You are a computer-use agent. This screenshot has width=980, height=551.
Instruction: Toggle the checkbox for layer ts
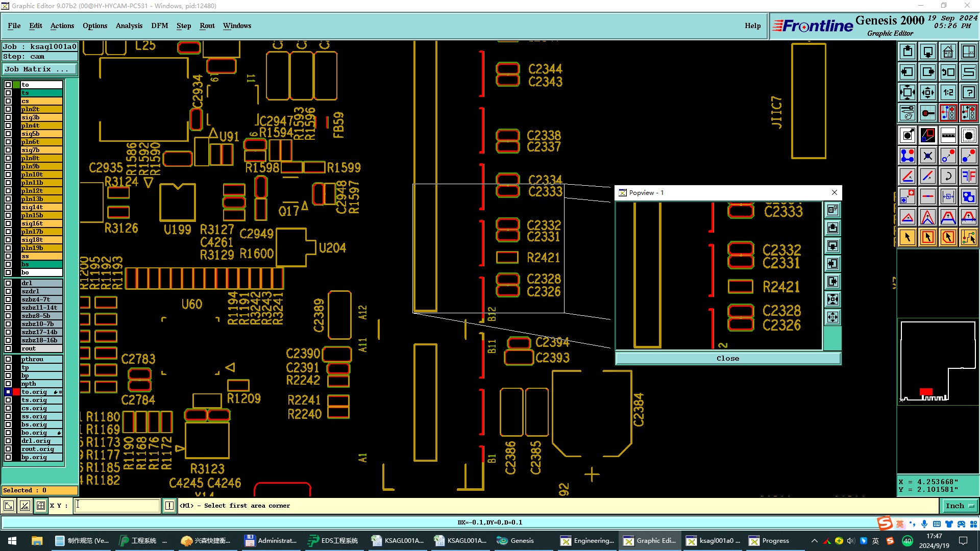(x=8, y=93)
